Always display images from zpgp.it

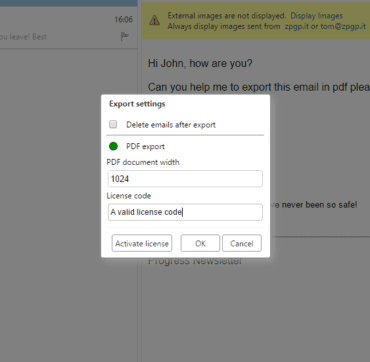[x=297, y=27]
